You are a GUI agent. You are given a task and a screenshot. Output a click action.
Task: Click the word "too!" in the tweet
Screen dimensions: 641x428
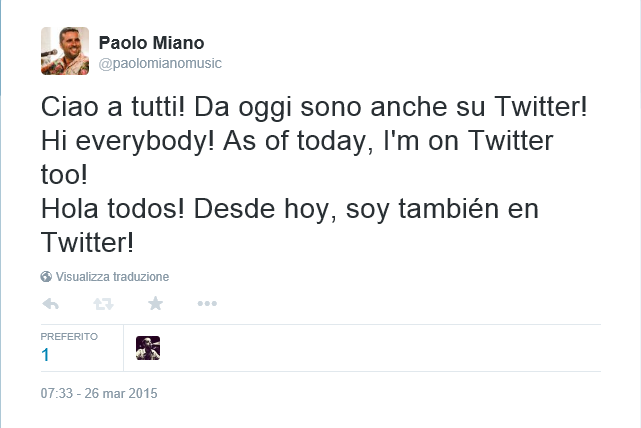(66, 175)
